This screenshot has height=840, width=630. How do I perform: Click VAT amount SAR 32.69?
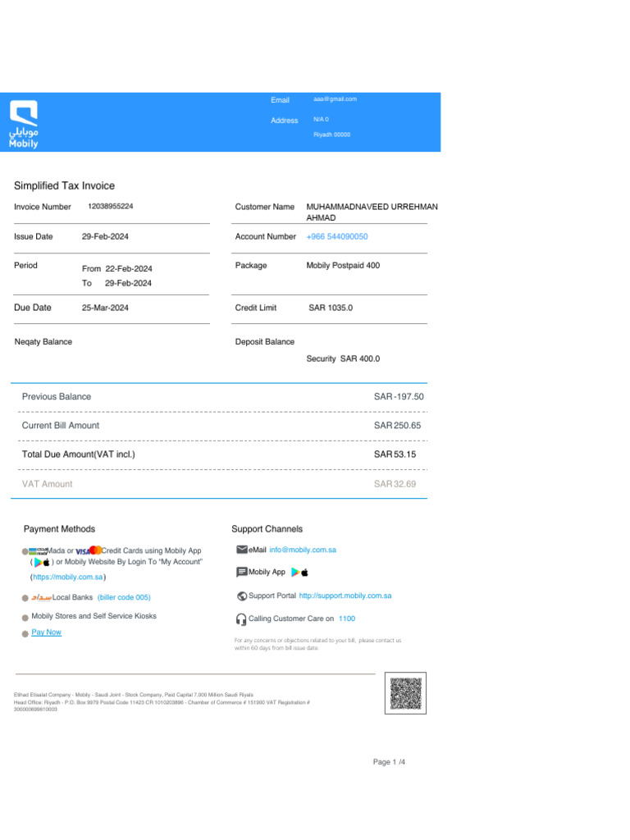point(395,484)
